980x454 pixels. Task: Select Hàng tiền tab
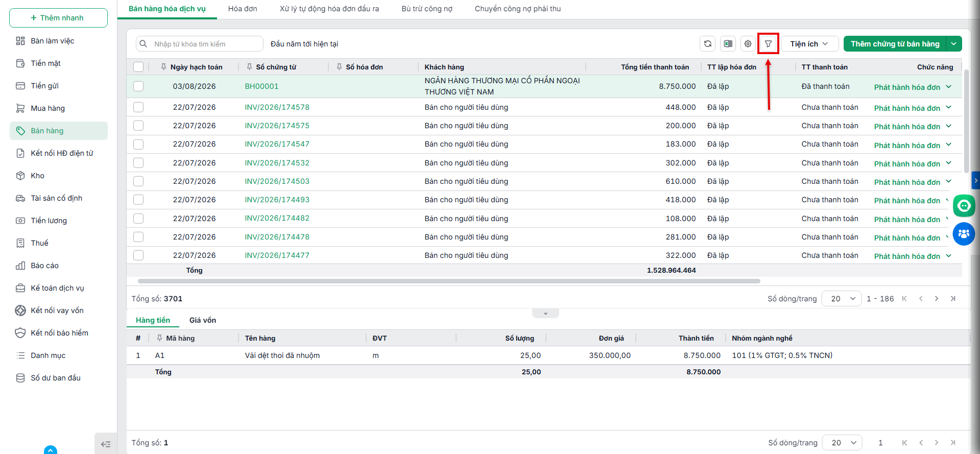click(x=153, y=320)
